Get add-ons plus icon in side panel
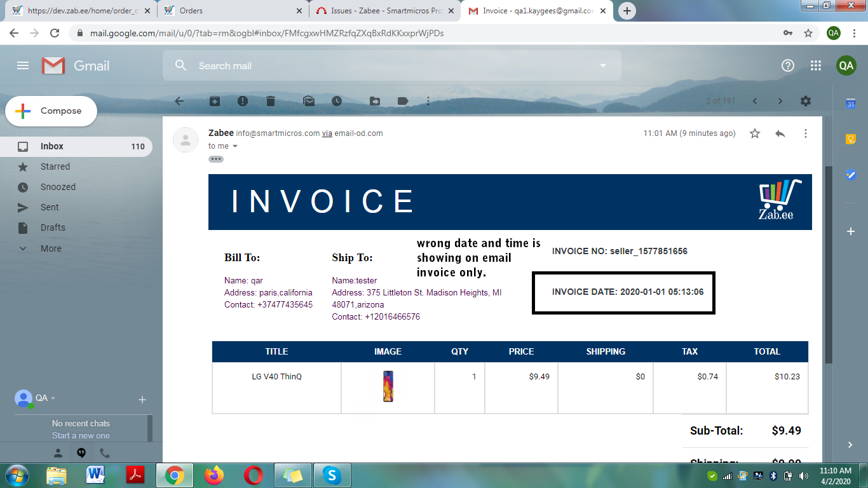Image resolution: width=868 pixels, height=488 pixels. pos(851,232)
